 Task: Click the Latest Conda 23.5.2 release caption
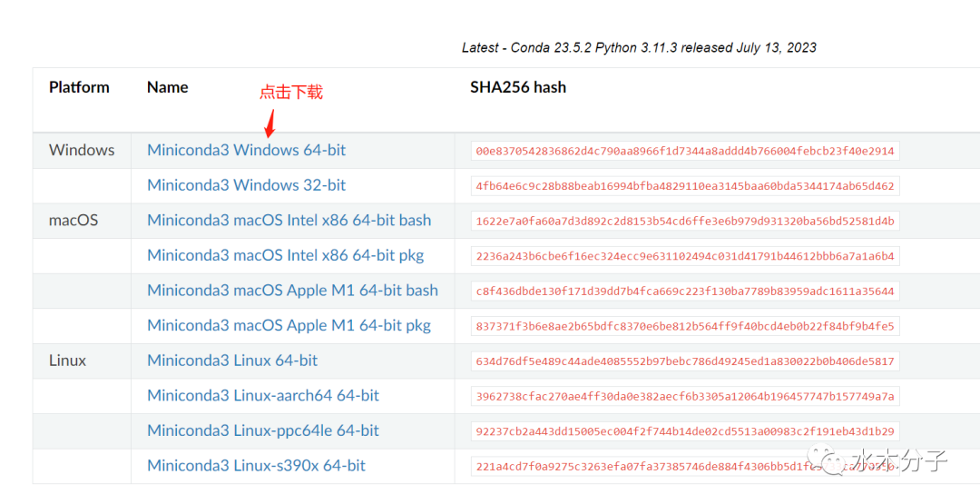point(639,47)
